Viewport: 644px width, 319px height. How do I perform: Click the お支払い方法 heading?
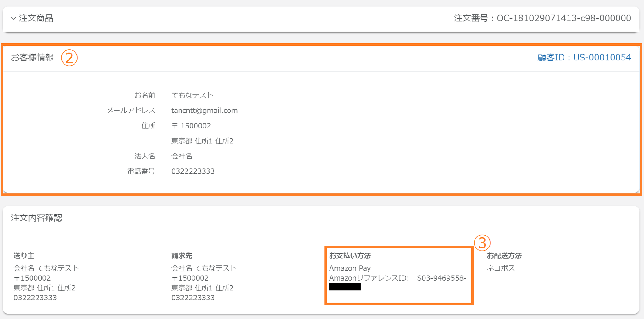coord(350,256)
